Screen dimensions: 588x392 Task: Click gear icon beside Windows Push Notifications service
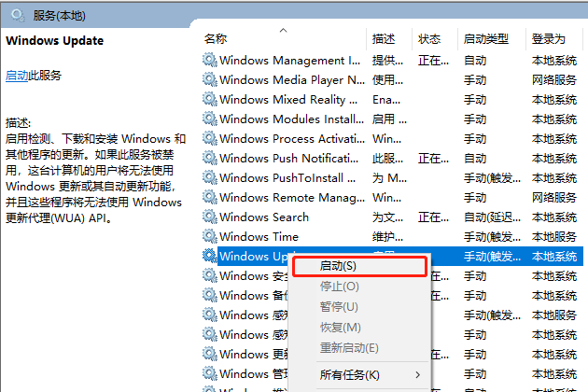[210, 158]
